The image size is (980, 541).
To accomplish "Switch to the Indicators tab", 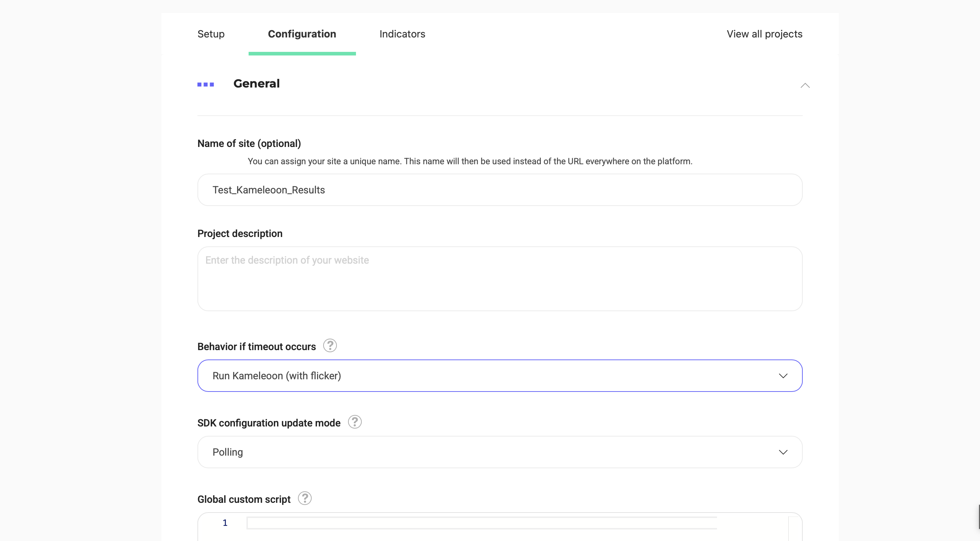I will [x=402, y=34].
